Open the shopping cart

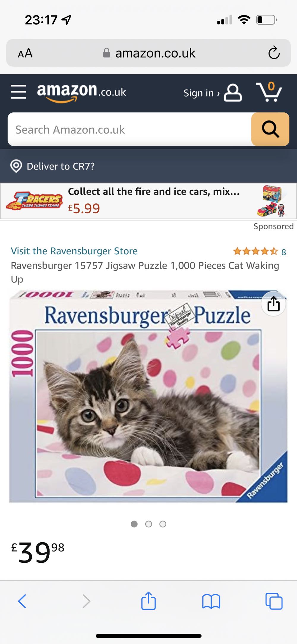coord(269,92)
